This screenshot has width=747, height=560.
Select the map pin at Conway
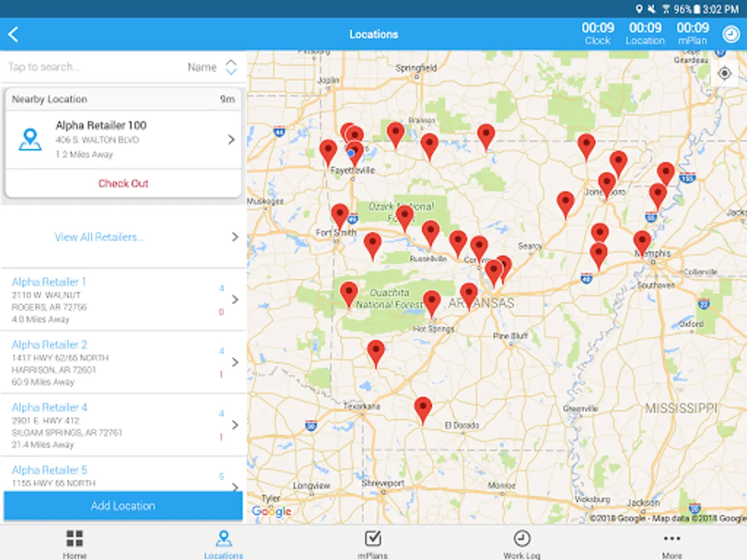coord(479,248)
